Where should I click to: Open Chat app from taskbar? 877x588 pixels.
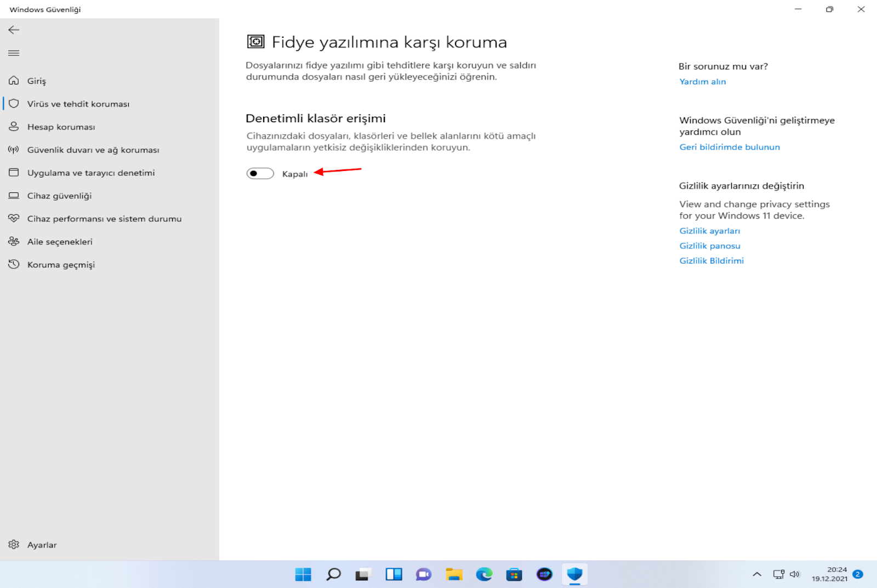click(423, 574)
